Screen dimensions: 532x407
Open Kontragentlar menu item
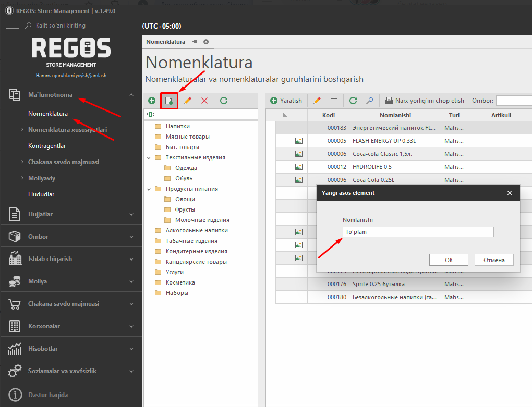pyautogui.click(x=47, y=146)
